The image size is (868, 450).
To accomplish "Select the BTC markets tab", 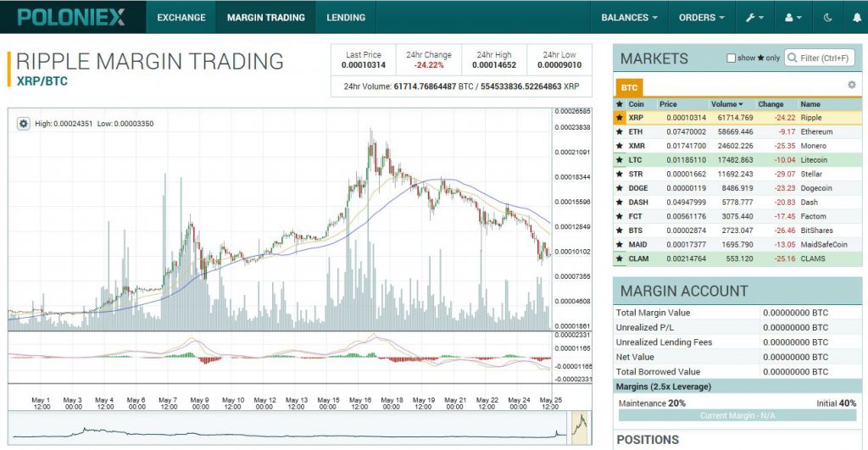I will 629,87.
